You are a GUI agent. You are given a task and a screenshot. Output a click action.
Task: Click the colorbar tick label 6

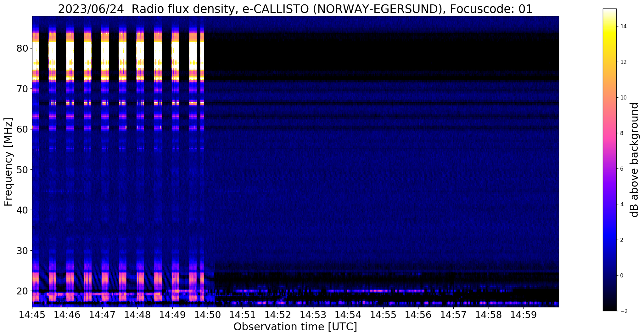tap(621, 169)
